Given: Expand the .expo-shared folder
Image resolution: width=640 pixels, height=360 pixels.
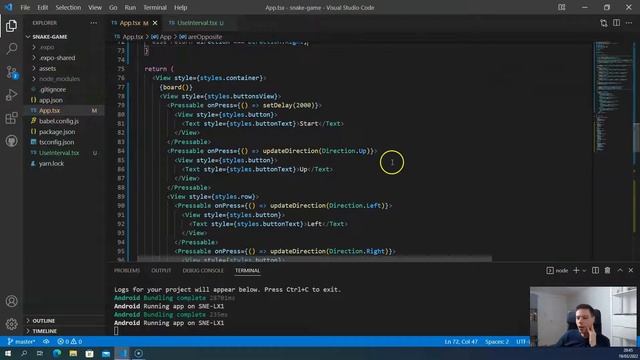Looking at the screenshot, I should tap(57, 58).
